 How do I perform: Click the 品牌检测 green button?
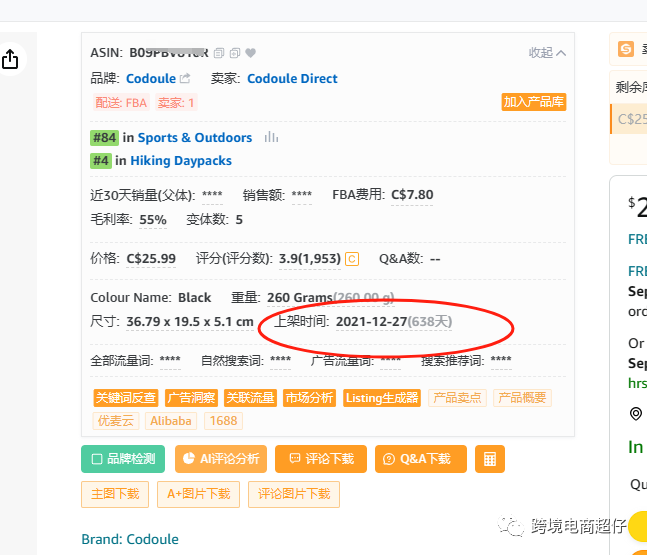123,459
